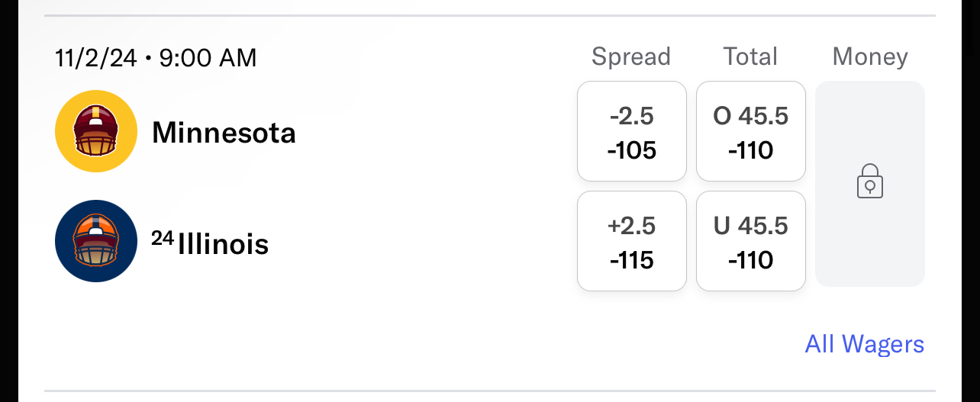The height and width of the screenshot is (402, 980).
Task: Tap the lock icon in Money column
Action: point(870,185)
